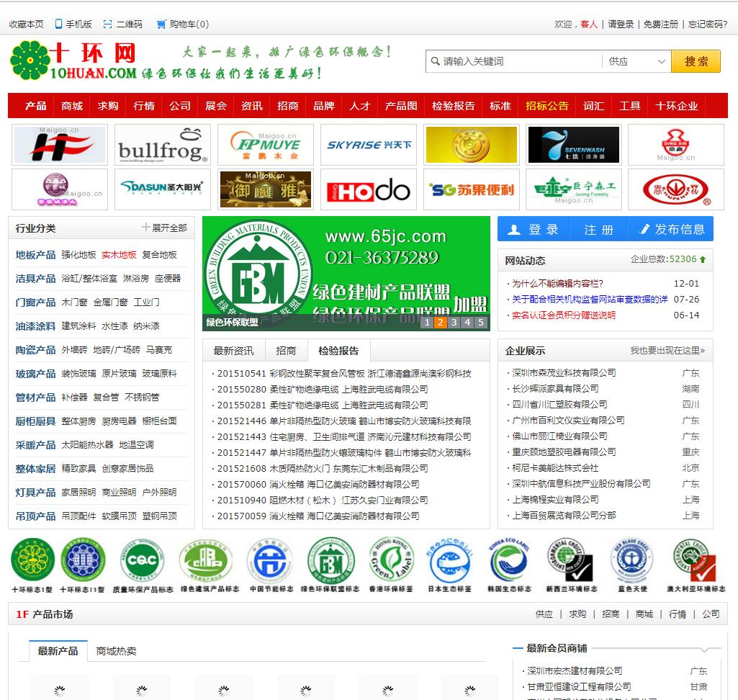This screenshot has height=700, width=738.
Task: Open 产品 in the red navigation bar
Action: (x=36, y=106)
